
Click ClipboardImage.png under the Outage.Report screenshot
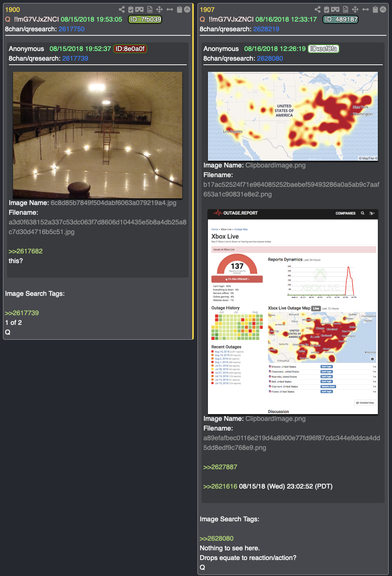[x=276, y=419]
